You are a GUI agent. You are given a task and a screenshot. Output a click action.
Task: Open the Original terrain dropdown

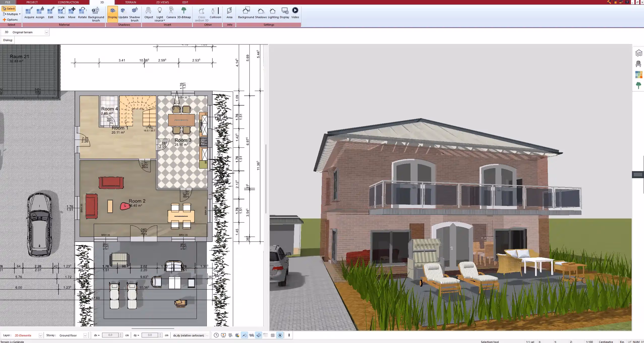click(x=47, y=32)
